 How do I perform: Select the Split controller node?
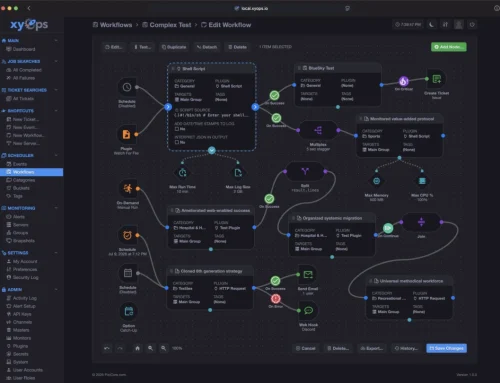tap(305, 172)
